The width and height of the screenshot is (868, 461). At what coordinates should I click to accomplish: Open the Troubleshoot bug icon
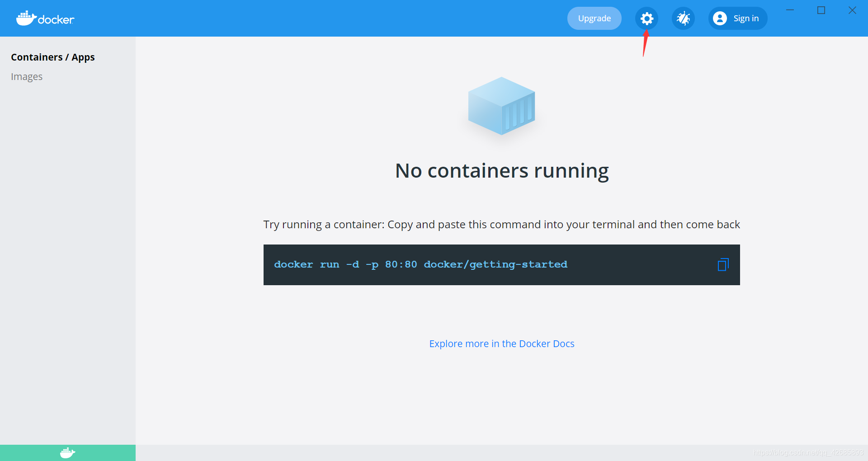683,19
